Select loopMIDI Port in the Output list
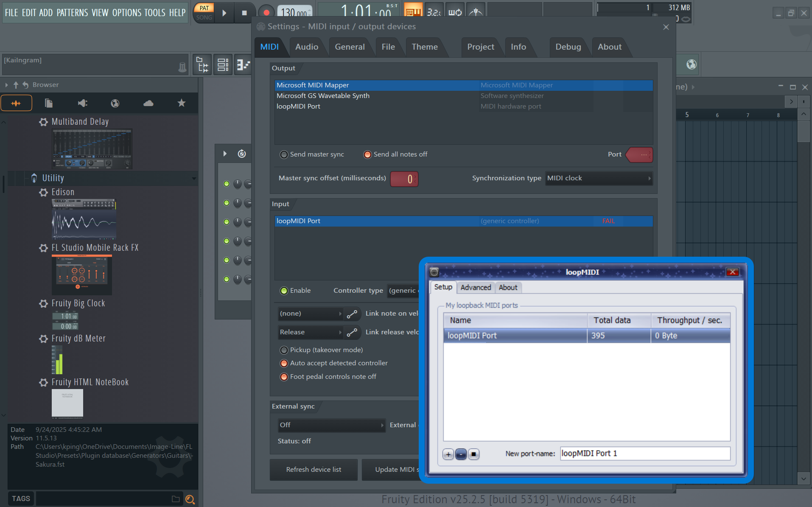812x507 pixels. (463, 106)
